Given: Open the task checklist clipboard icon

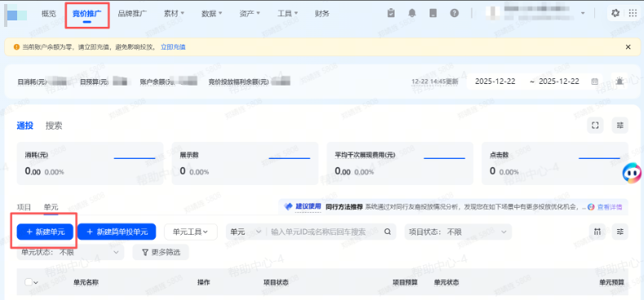Looking at the screenshot, I should pyautogui.click(x=391, y=13).
